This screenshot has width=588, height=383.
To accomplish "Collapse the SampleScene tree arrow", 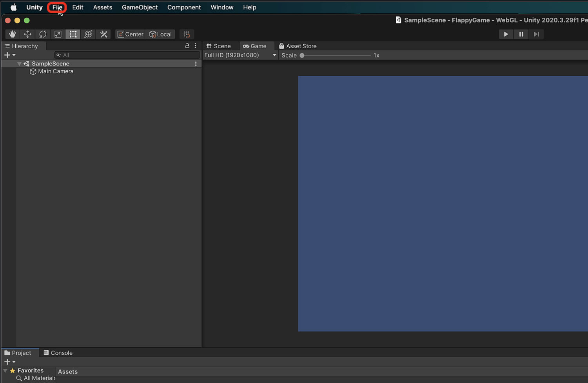I will [19, 64].
